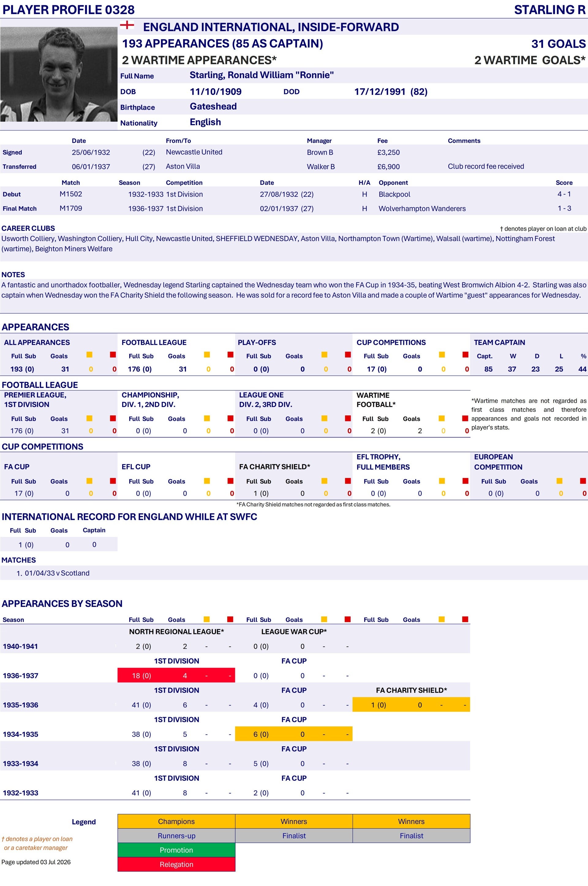Select the LEAGUE WAR CUP* heading
The width and height of the screenshot is (588, 886).
pyautogui.click(x=294, y=632)
